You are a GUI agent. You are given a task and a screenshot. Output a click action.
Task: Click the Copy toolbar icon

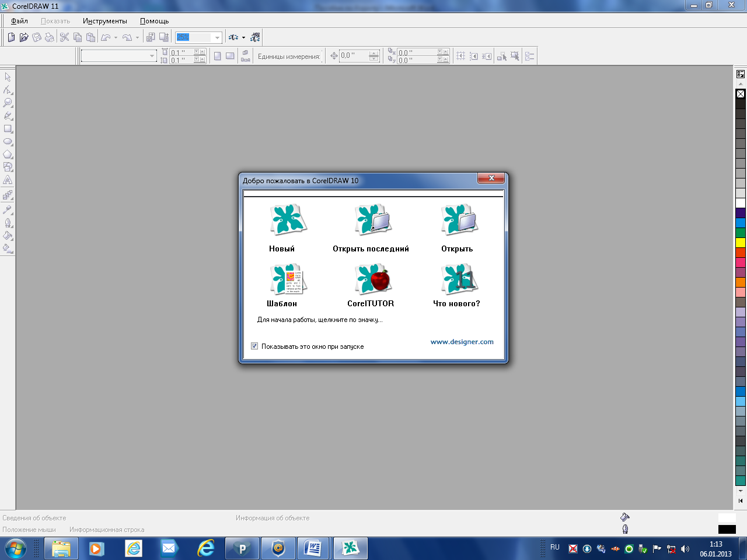(78, 37)
